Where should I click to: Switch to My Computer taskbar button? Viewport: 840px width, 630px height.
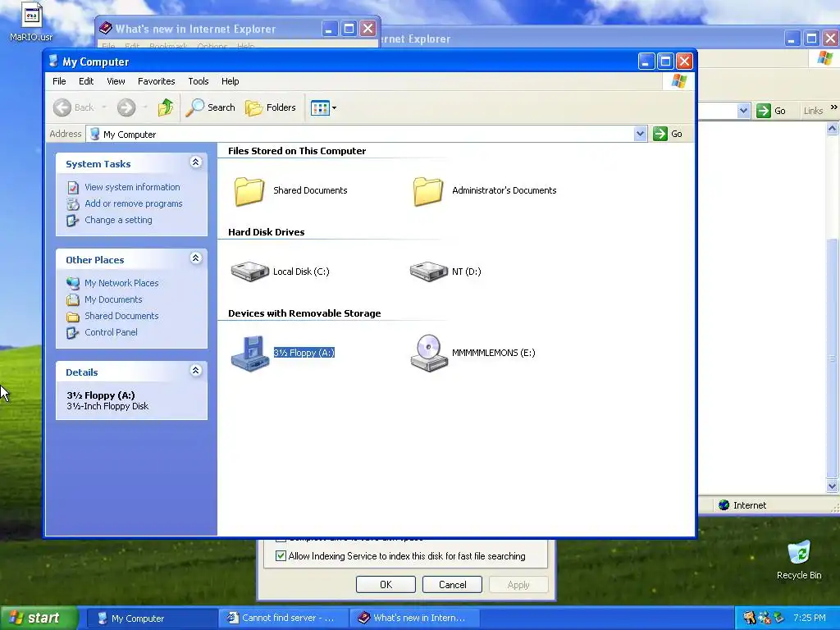(151, 619)
